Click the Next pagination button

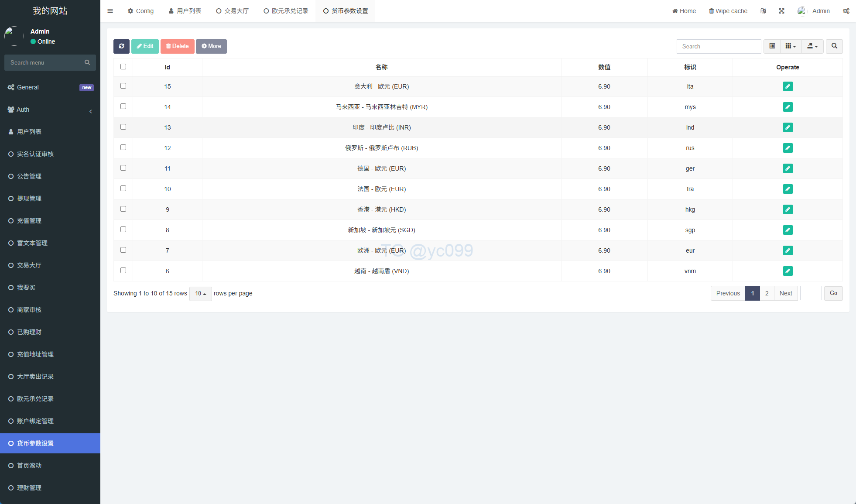pos(785,293)
